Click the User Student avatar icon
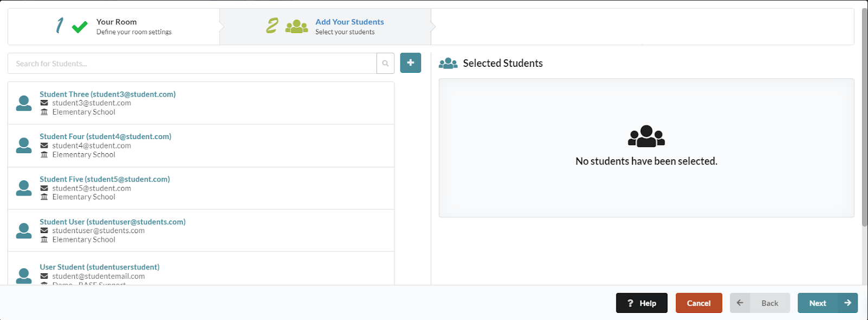Viewport: 868px width, 320px height. point(24,276)
